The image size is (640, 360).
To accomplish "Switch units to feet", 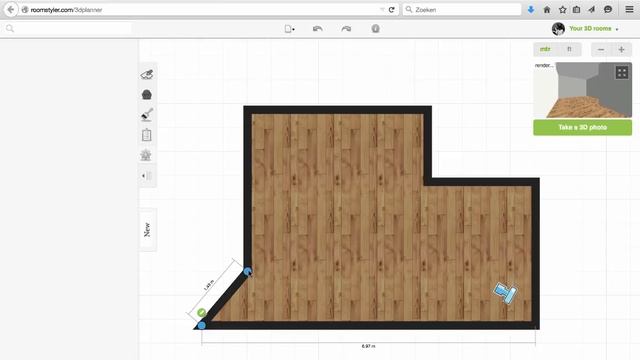I will click(x=569, y=49).
